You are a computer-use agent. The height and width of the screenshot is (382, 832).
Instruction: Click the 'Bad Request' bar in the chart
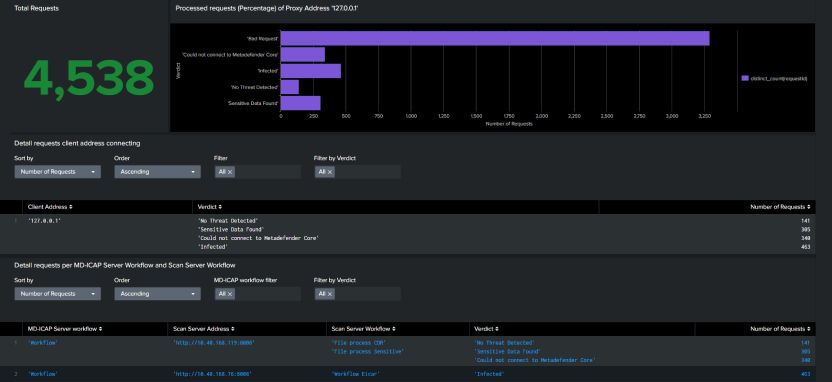click(x=495, y=38)
